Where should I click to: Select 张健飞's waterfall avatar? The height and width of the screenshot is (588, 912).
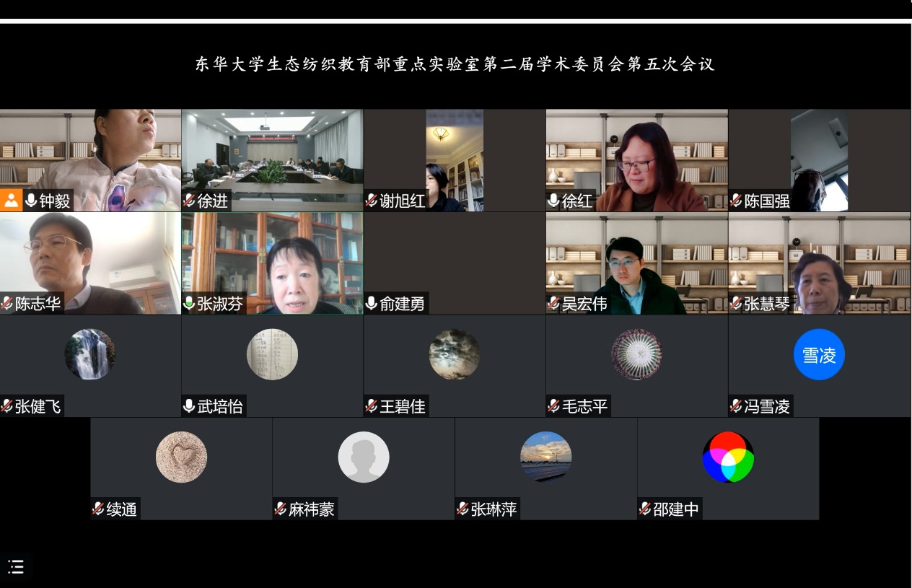[90, 354]
